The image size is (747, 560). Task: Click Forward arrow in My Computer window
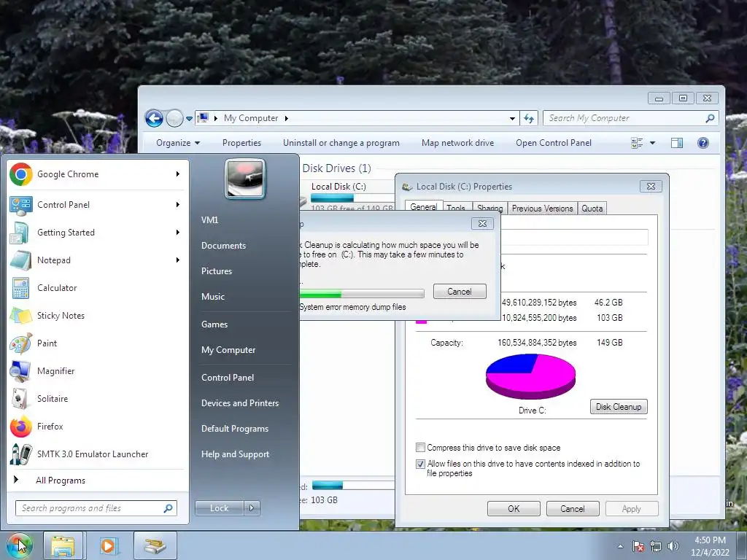(174, 118)
